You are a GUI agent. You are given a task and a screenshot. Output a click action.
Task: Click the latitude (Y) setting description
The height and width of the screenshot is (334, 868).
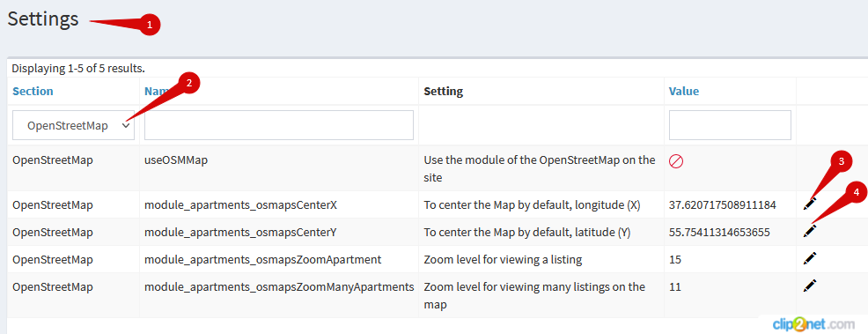click(527, 232)
